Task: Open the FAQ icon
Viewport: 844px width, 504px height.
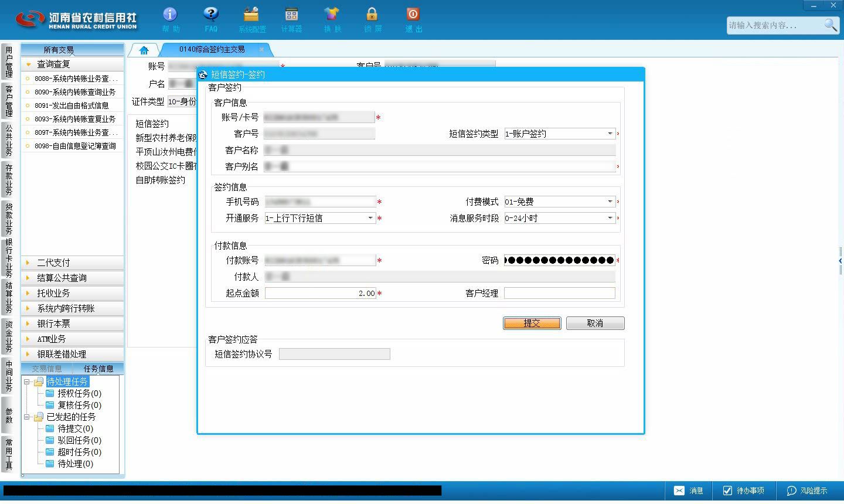Action: pos(211,19)
